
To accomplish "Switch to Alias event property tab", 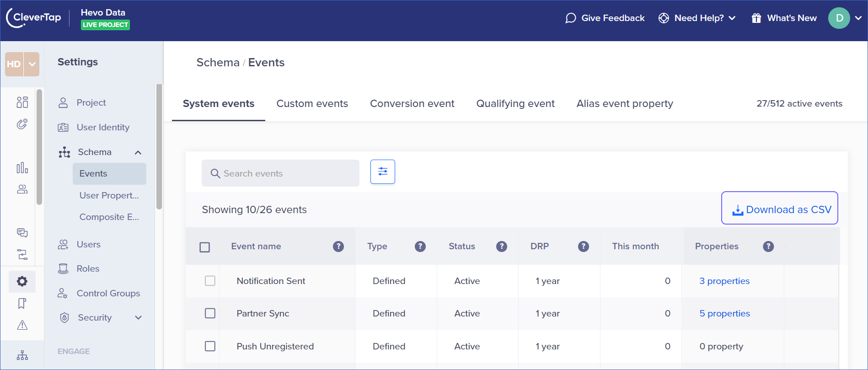I will tap(625, 104).
